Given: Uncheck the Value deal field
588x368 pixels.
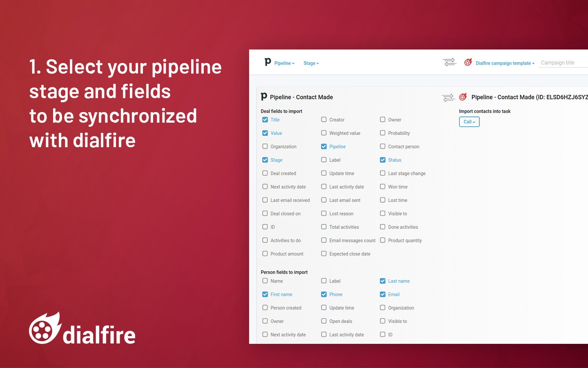Looking at the screenshot, I should [265, 133].
